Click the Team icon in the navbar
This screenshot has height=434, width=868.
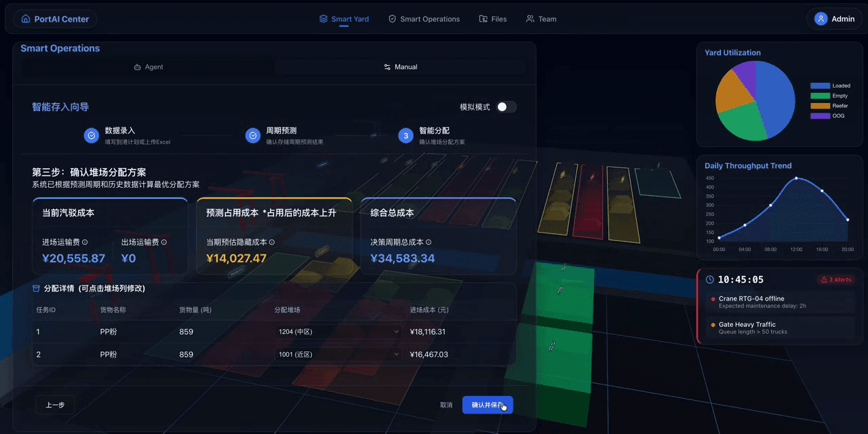[x=530, y=19]
